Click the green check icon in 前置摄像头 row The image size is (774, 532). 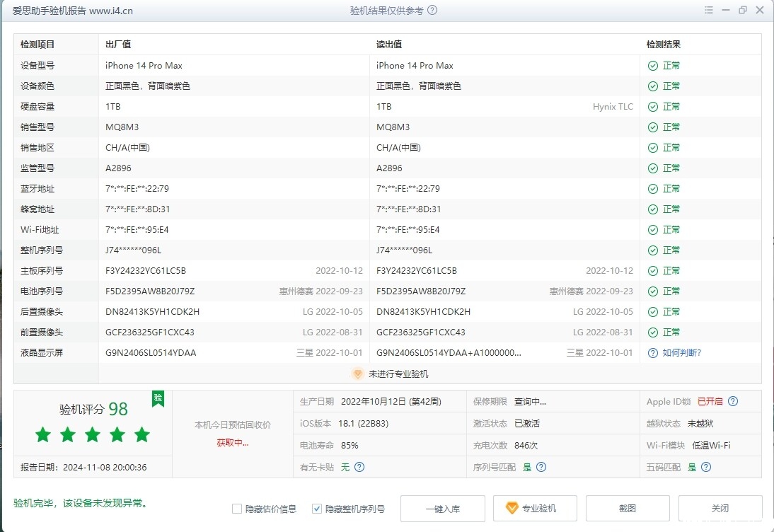652,332
